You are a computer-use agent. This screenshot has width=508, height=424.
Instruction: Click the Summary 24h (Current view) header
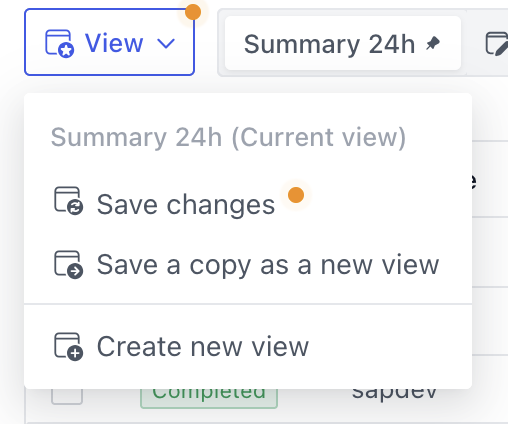228,137
